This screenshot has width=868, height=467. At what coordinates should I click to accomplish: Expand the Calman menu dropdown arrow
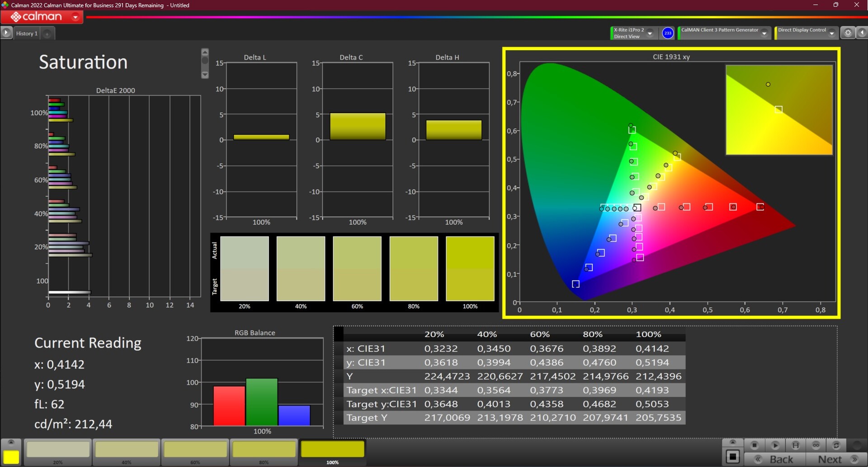75,17
